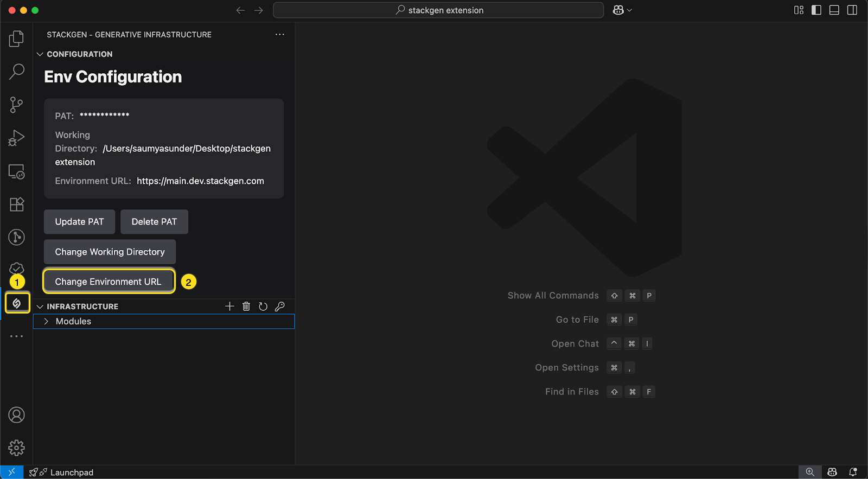The image size is (868, 479).
Task: Click Find in Files text
Action: coord(572,392)
